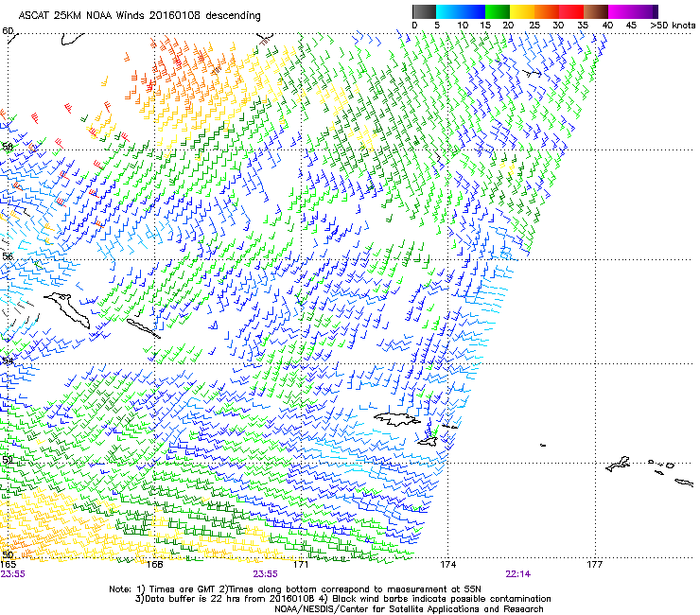Click the '>50 knots' legend label
Viewport: 700px width, 615px height.
point(673,26)
